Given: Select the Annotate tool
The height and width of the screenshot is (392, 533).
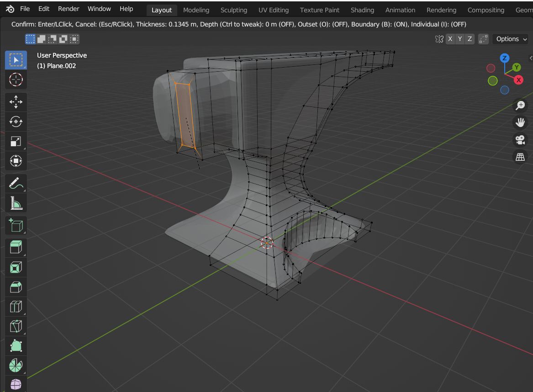Looking at the screenshot, I should 16,183.
